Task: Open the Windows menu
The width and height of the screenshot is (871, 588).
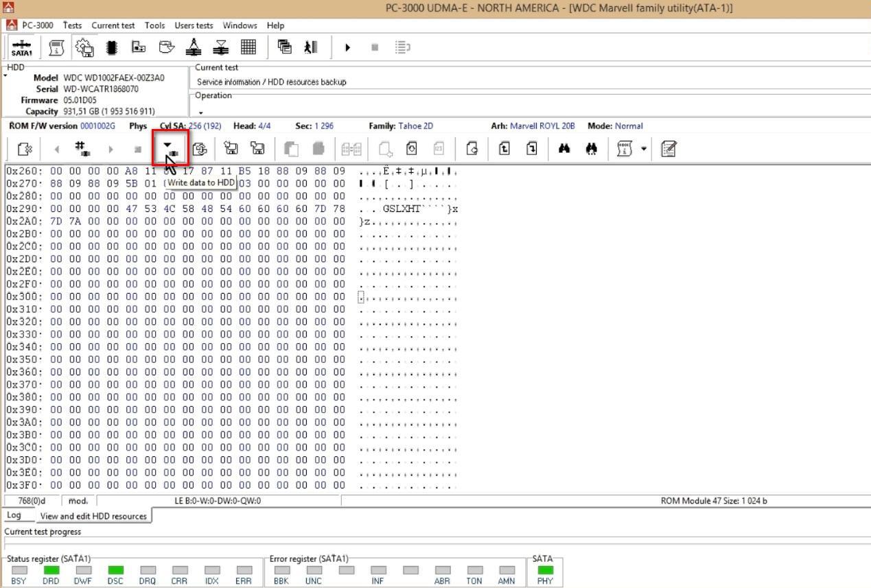Action: [x=240, y=25]
